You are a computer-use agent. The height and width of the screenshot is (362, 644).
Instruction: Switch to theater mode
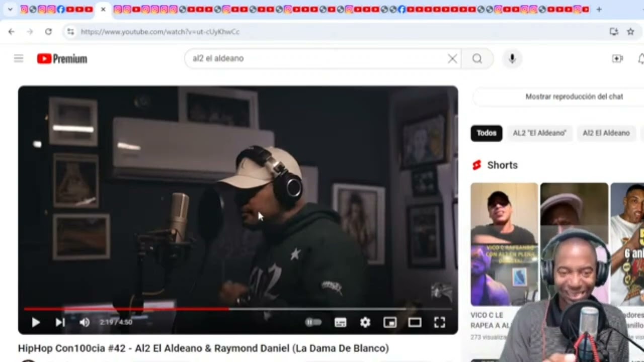(415, 322)
